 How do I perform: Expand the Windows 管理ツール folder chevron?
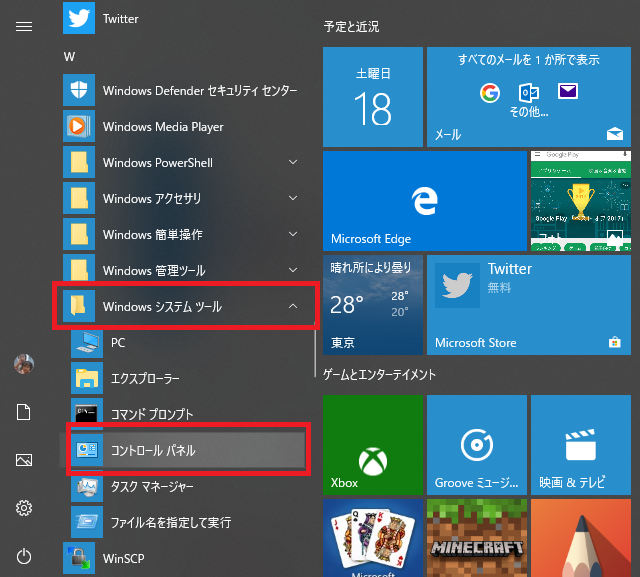tap(293, 270)
